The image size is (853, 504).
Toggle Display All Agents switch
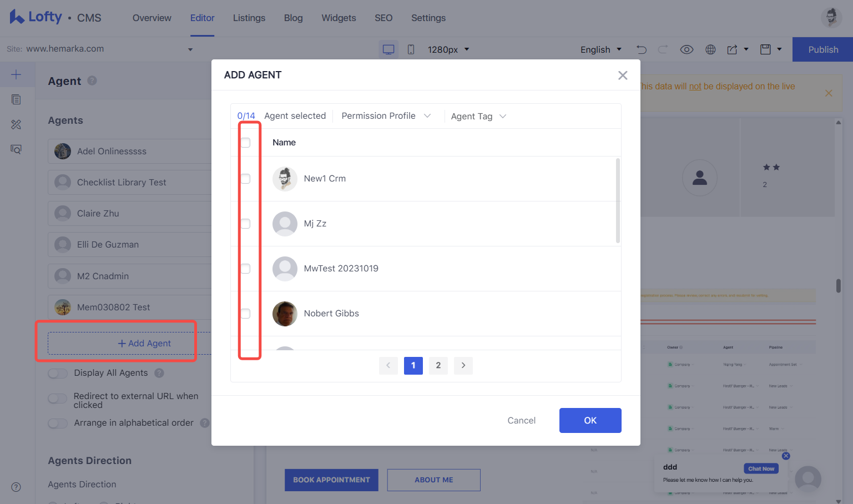58,373
